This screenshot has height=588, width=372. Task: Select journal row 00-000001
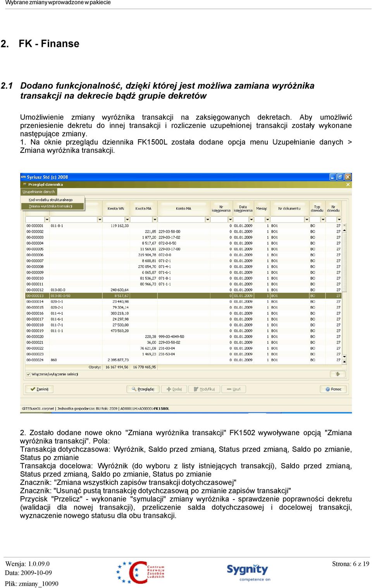point(184,226)
